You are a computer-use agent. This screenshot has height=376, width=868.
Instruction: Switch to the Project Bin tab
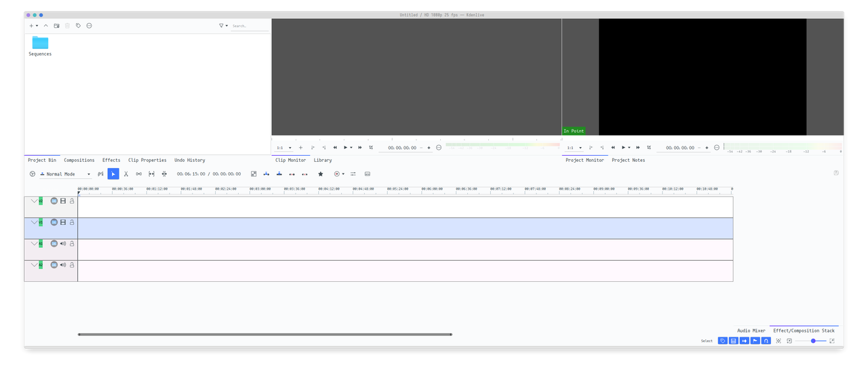[42, 160]
